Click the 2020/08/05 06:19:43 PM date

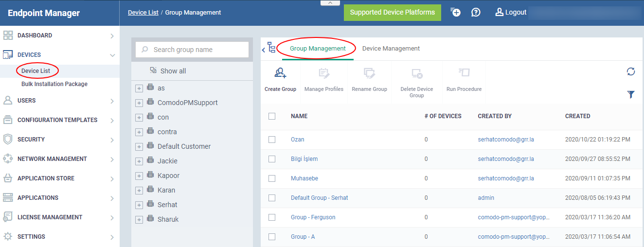click(x=598, y=198)
